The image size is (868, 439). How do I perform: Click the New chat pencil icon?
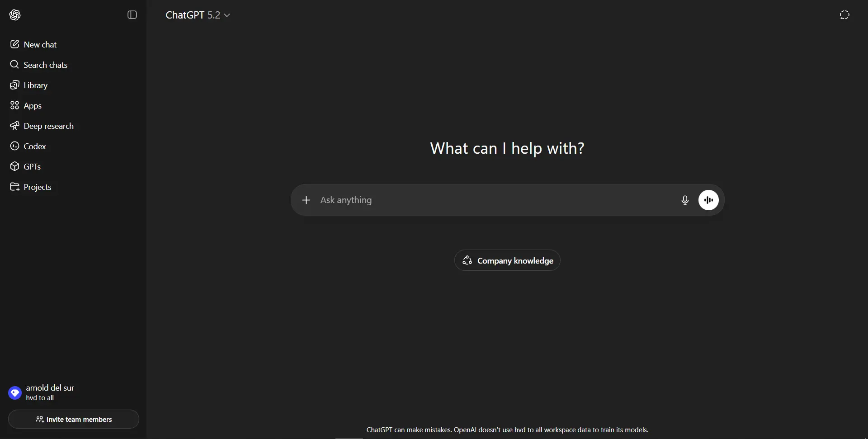click(x=14, y=44)
